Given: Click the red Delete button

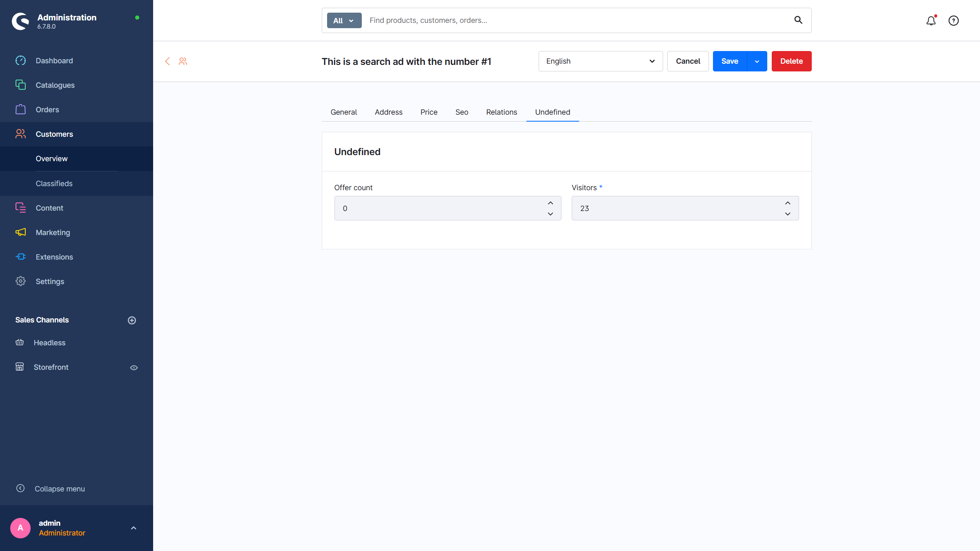Looking at the screenshot, I should [x=791, y=61].
